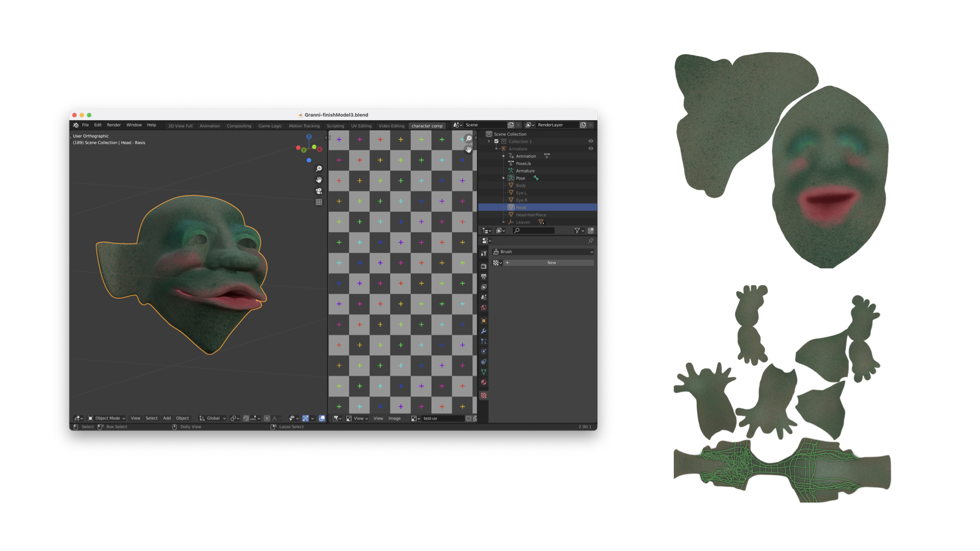Hide Collection 1 with eye icon

pos(591,141)
